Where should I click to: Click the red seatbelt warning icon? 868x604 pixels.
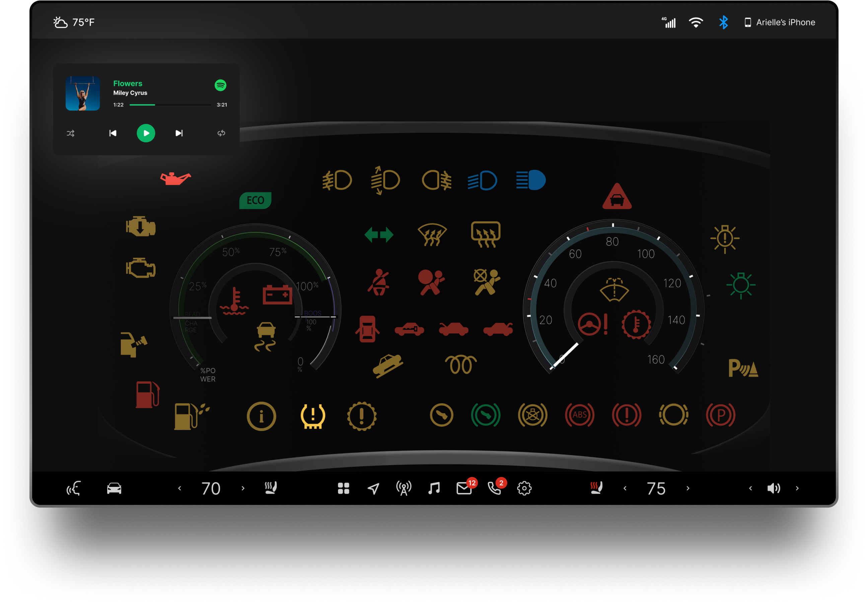coord(378,282)
